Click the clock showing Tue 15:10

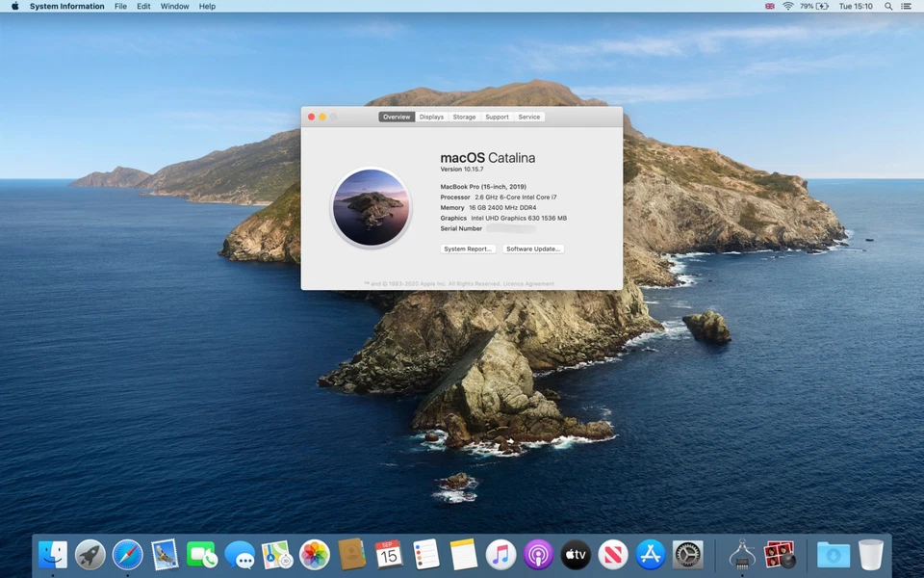pyautogui.click(x=856, y=6)
